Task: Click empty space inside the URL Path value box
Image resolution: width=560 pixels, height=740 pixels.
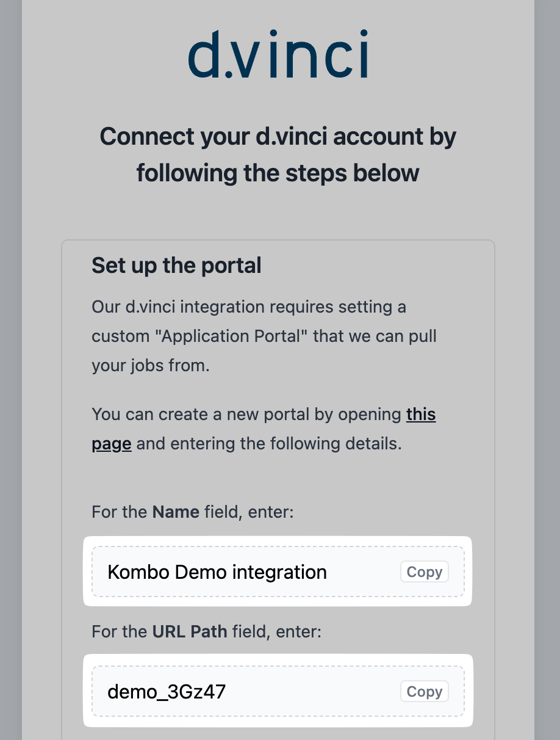Action: point(311,692)
